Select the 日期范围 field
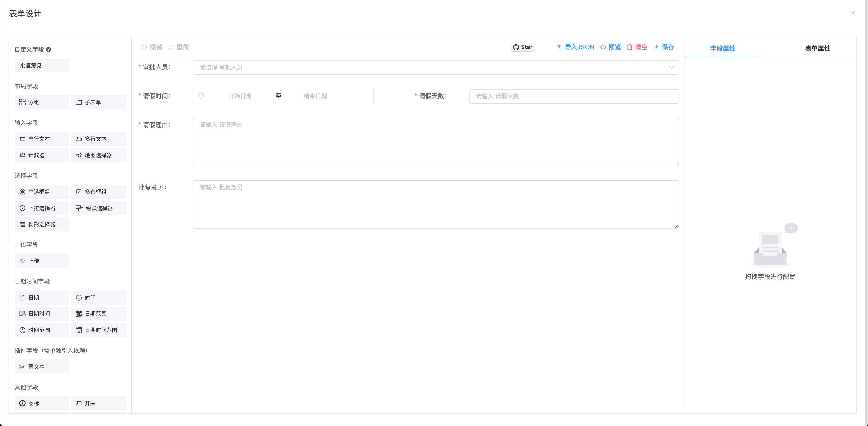Image resolution: width=868 pixels, height=426 pixels. [98, 314]
